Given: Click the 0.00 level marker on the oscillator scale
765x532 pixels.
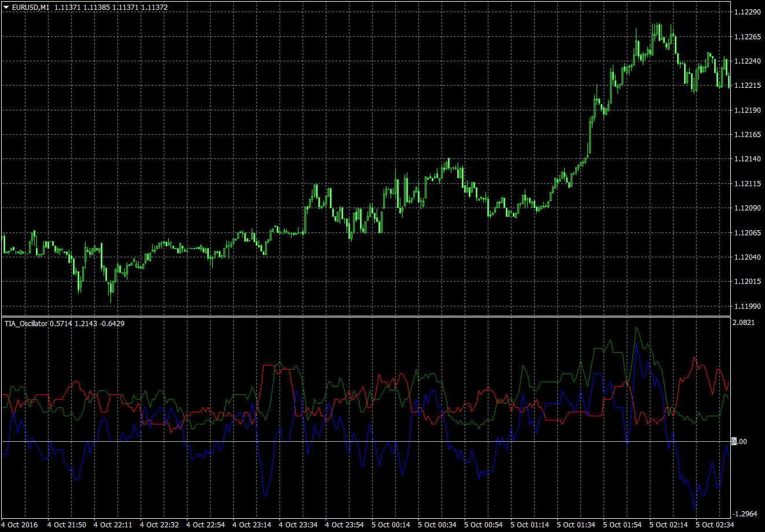Looking at the screenshot, I should click(x=740, y=442).
